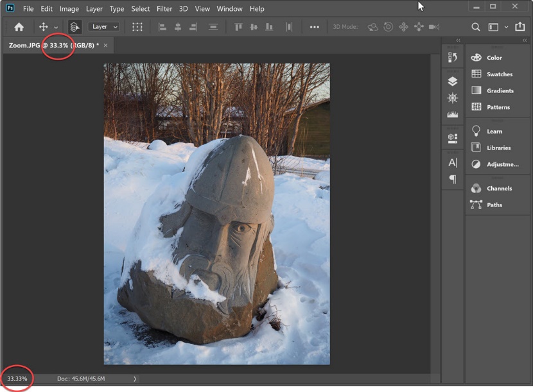Expand the right panel dock chevrons
Image resolution: width=533 pixels, height=392 pixels.
pyautogui.click(x=525, y=40)
